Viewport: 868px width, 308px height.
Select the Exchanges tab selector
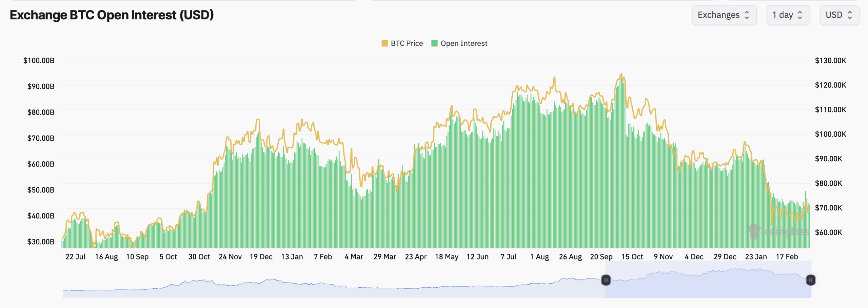point(725,15)
